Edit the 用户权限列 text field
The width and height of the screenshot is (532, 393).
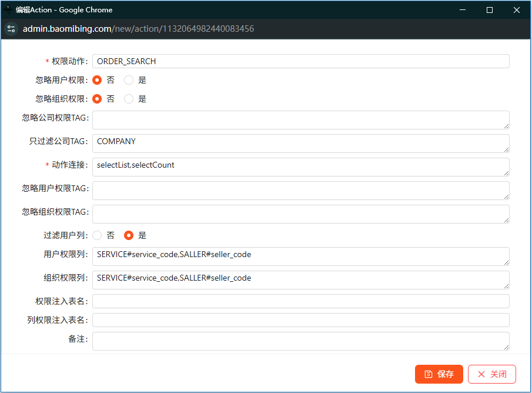click(300, 257)
